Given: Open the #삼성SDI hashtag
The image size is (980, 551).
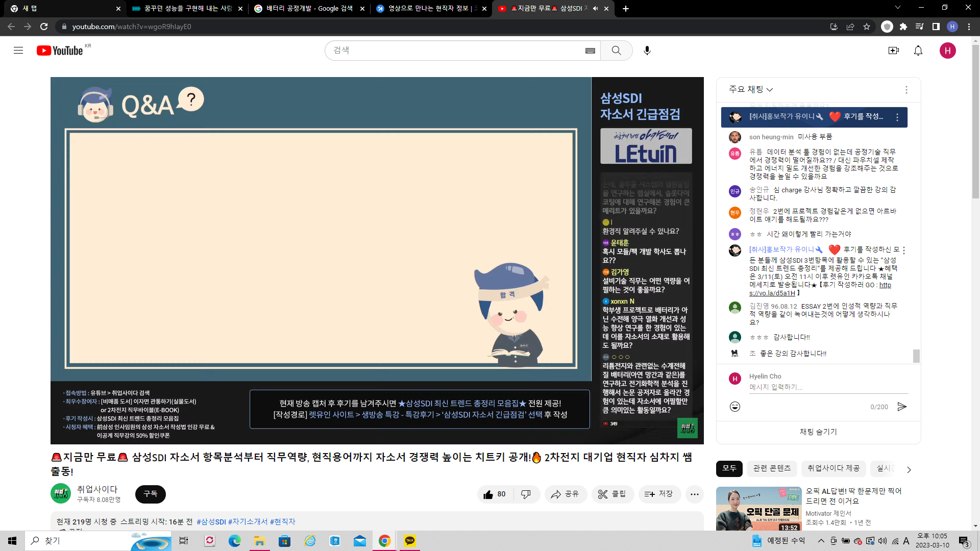Looking at the screenshot, I should [x=211, y=522].
